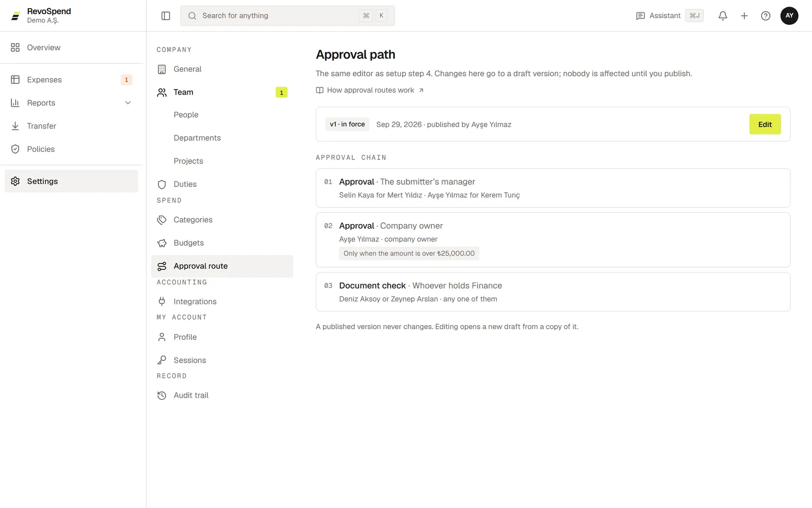
Task: Click the plus create icon
Action: click(744, 16)
